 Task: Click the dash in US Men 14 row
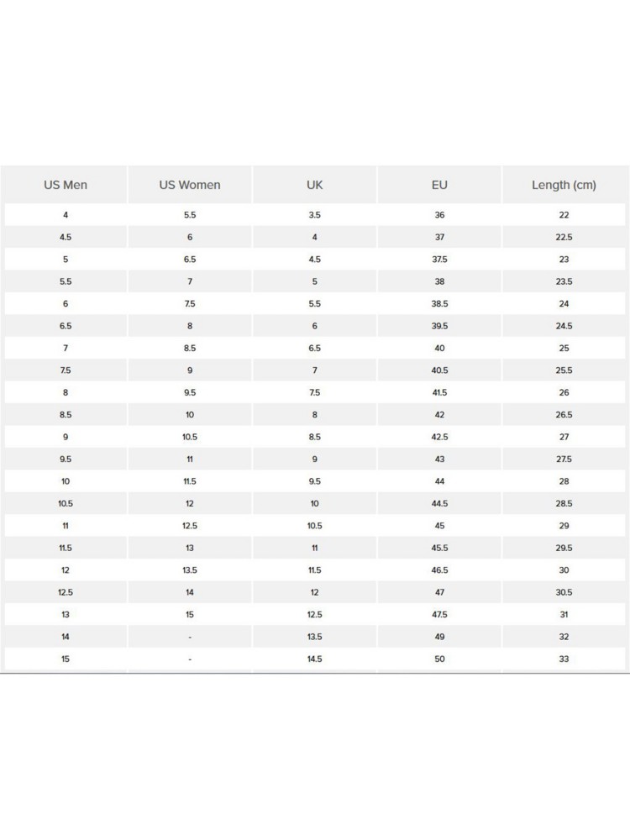190,637
